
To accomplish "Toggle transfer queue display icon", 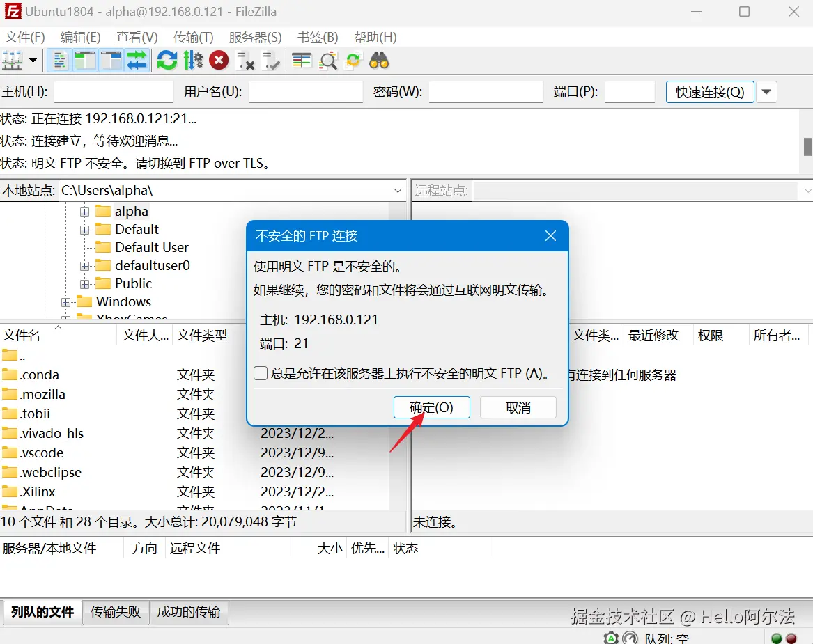I will click(137, 61).
